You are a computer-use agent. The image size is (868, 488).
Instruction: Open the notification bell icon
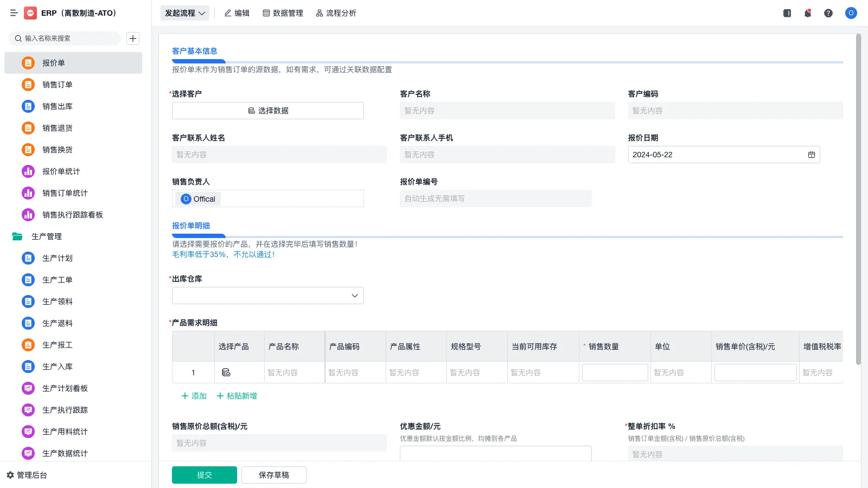click(808, 13)
